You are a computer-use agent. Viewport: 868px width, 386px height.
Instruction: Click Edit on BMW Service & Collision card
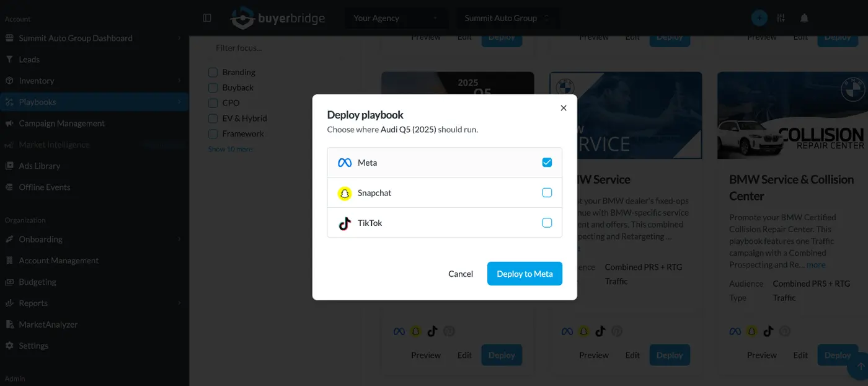(x=800, y=355)
